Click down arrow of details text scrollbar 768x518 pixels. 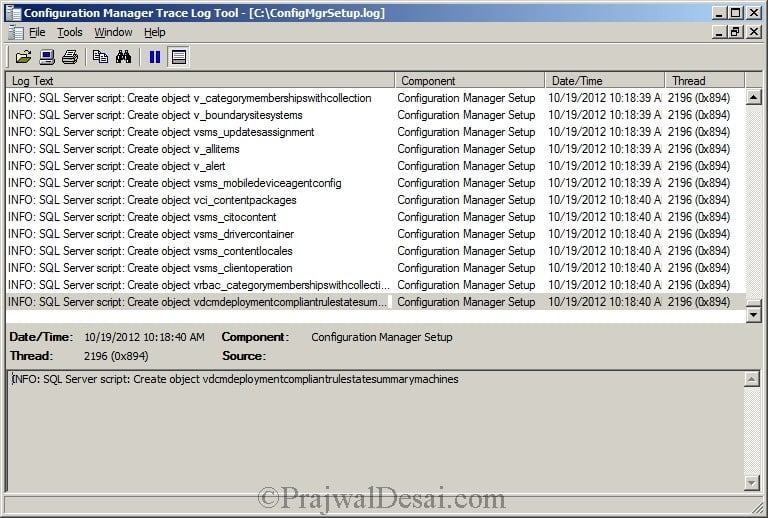coord(752,483)
